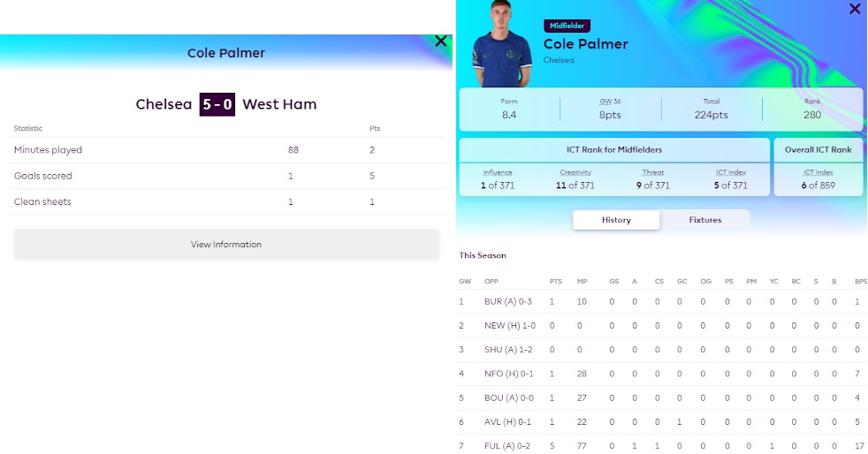Close the Cole Palmer player profile panel
The width and height of the screenshot is (868, 454).
(855, 9)
